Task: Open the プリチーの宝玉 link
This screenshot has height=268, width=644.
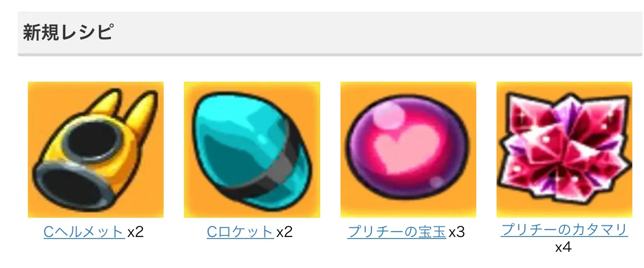Action: (x=397, y=232)
